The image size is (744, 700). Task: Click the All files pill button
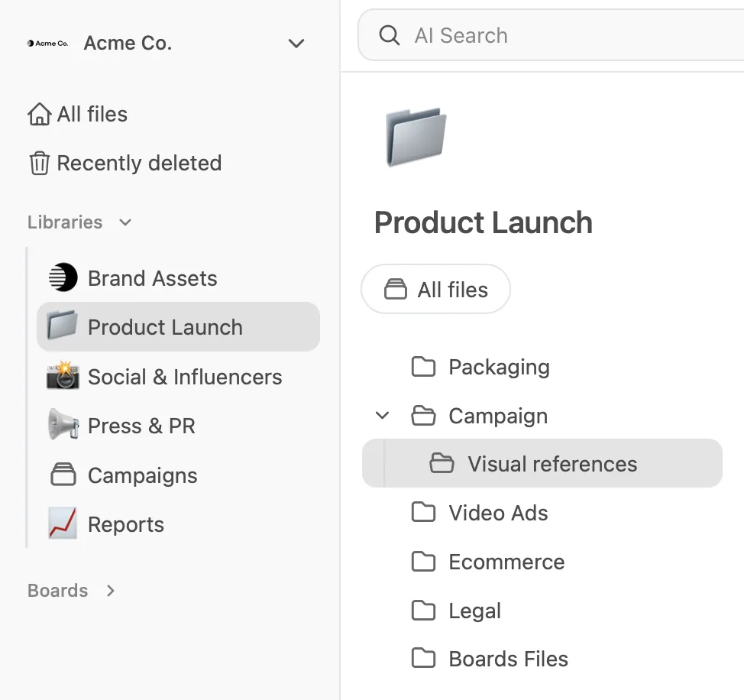(435, 289)
